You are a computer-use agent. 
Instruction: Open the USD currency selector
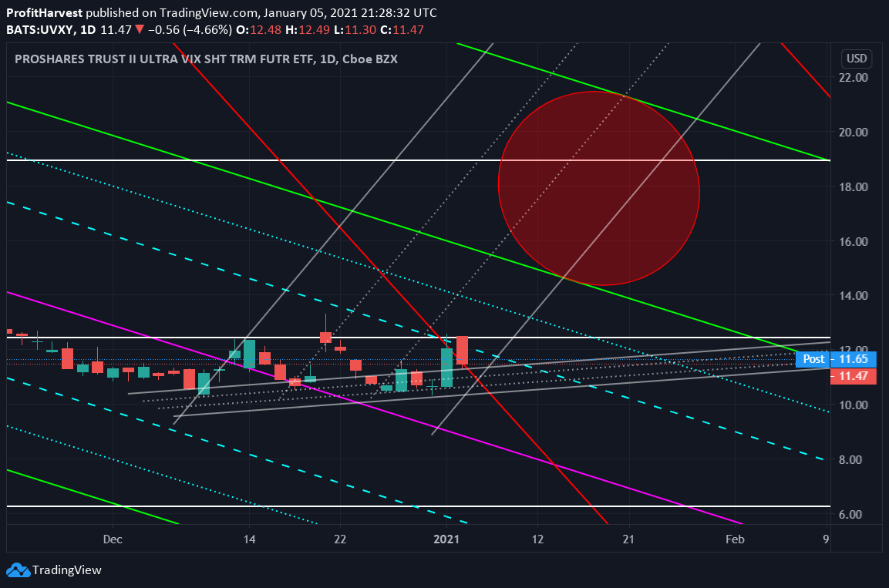point(856,59)
